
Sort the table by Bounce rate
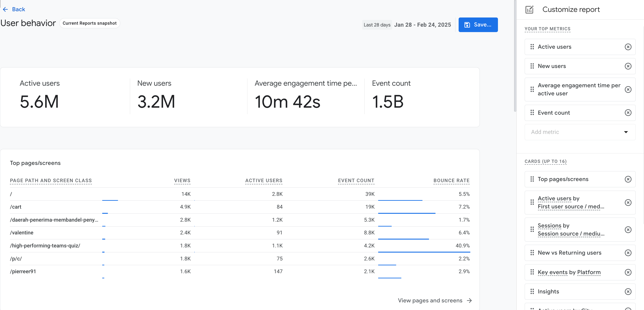451,180
